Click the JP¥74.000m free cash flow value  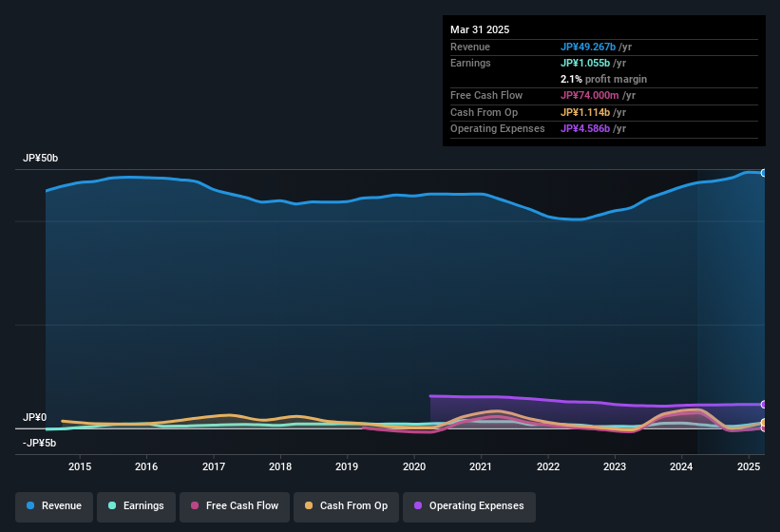(589, 95)
